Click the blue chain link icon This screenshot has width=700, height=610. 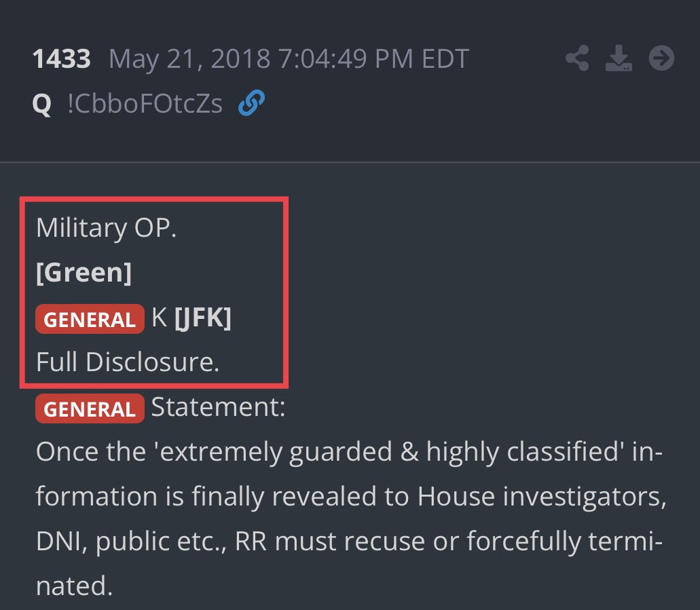click(x=251, y=104)
